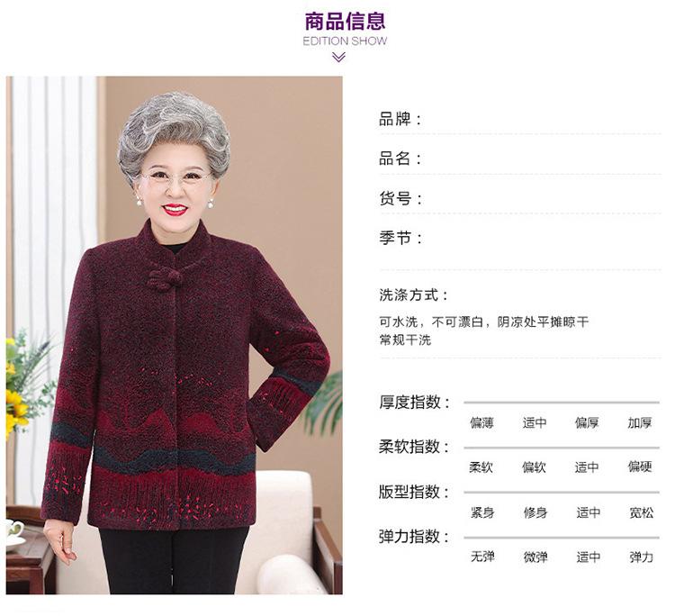The image size is (675, 616).
Task: Click the 商品信息 heading
Action: pos(345,22)
